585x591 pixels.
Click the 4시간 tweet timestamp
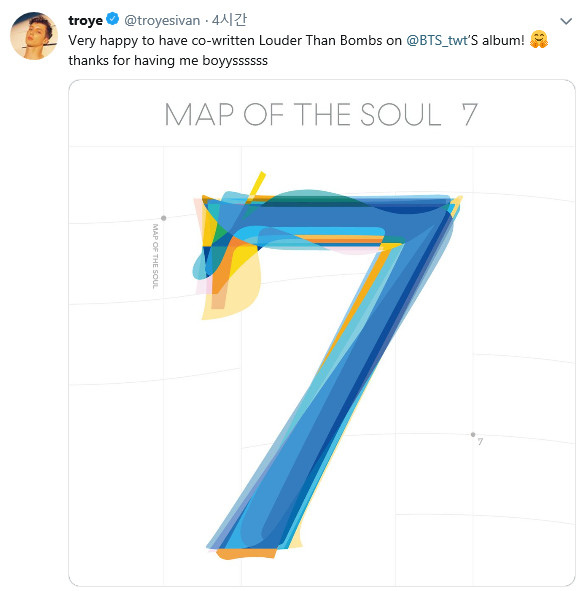tap(229, 20)
